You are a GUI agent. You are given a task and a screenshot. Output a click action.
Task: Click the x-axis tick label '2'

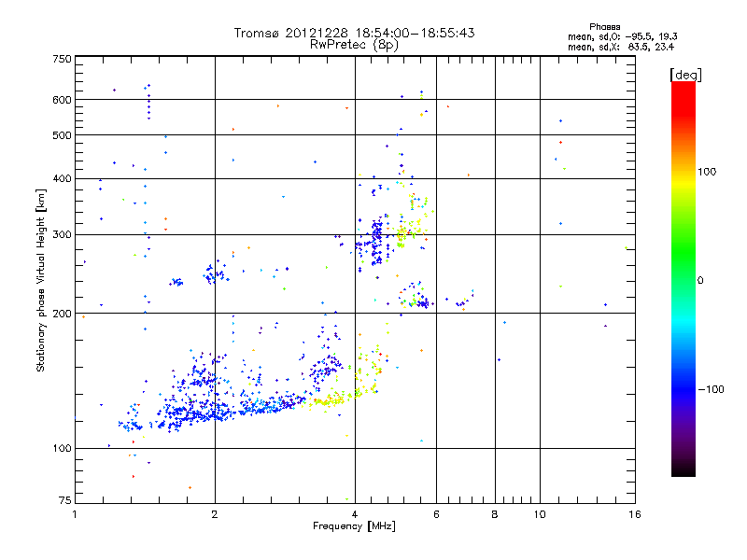pyautogui.click(x=215, y=514)
